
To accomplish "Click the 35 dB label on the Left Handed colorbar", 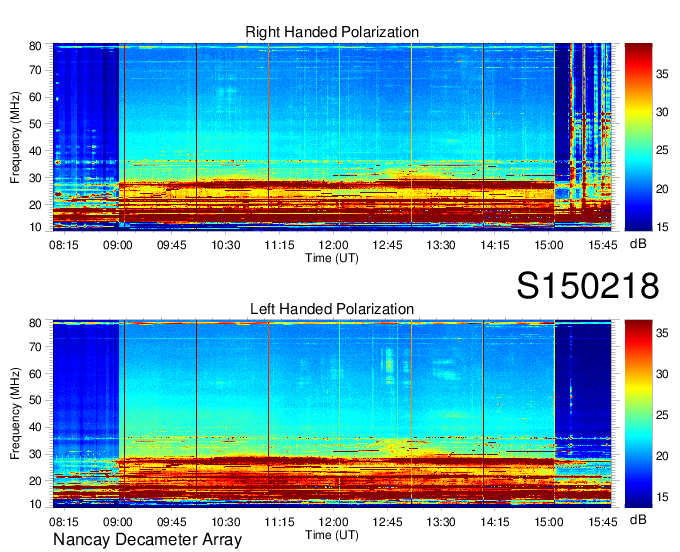I will pyautogui.click(x=662, y=333).
